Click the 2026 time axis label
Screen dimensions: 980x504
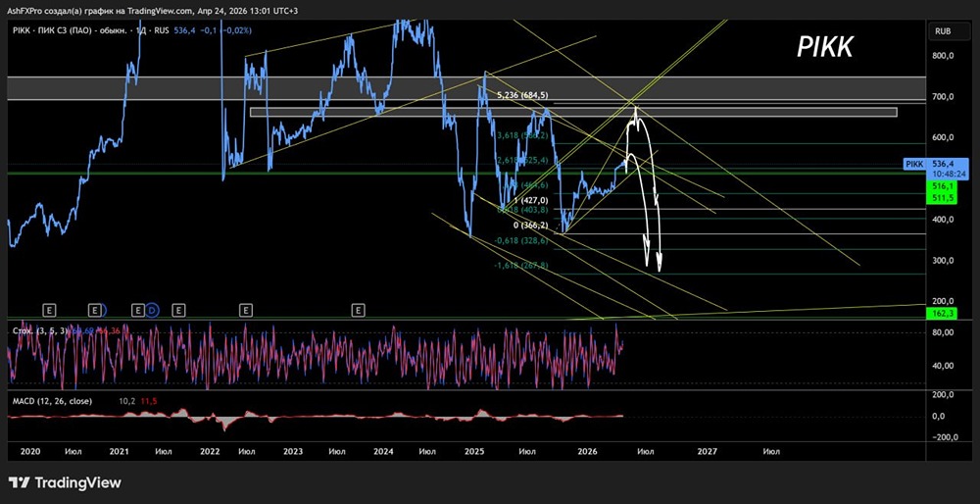coord(587,451)
